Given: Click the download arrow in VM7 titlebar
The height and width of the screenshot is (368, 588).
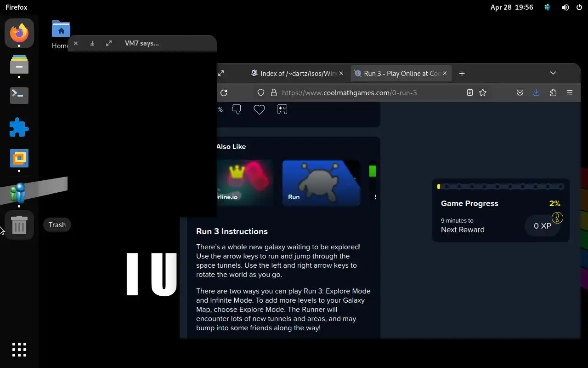Looking at the screenshot, I should pyautogui.click(x=92, y=43).
